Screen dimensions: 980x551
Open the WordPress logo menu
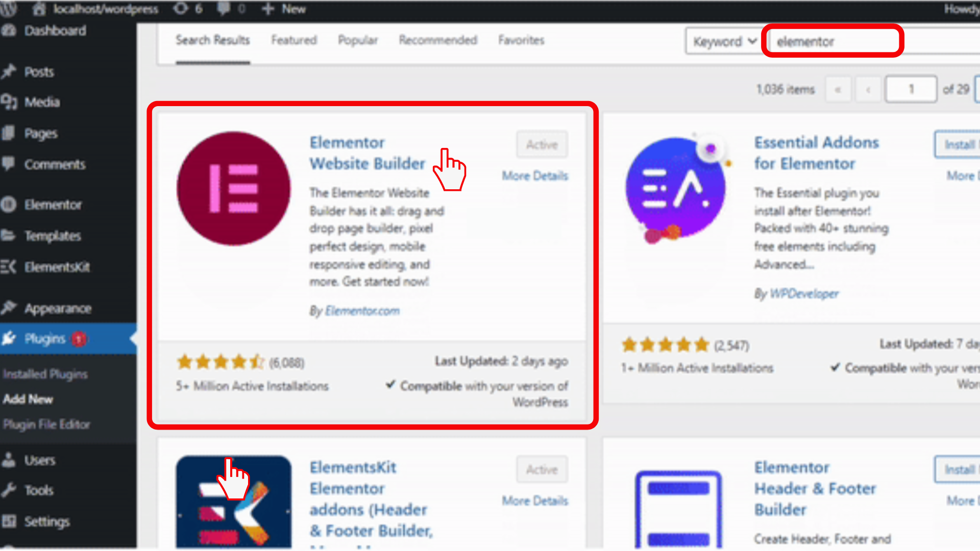click(9, 9)
